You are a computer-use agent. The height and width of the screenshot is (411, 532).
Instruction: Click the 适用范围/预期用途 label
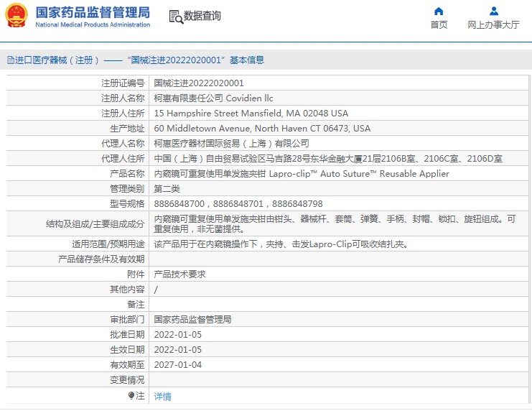pos(108,244)
